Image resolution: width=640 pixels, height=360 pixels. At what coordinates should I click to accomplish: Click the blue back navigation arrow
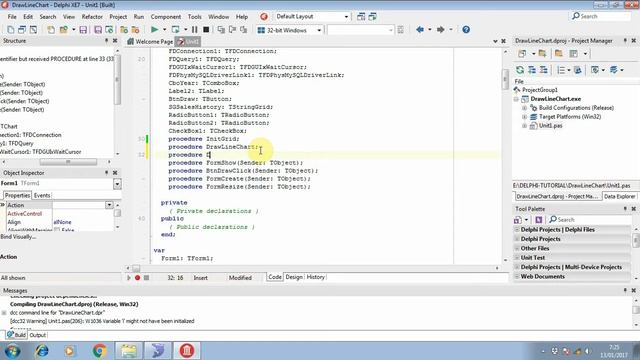420,30
